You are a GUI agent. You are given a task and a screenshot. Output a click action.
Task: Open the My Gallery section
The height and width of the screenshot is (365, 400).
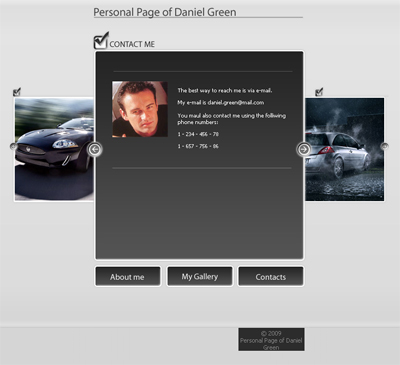200,276
